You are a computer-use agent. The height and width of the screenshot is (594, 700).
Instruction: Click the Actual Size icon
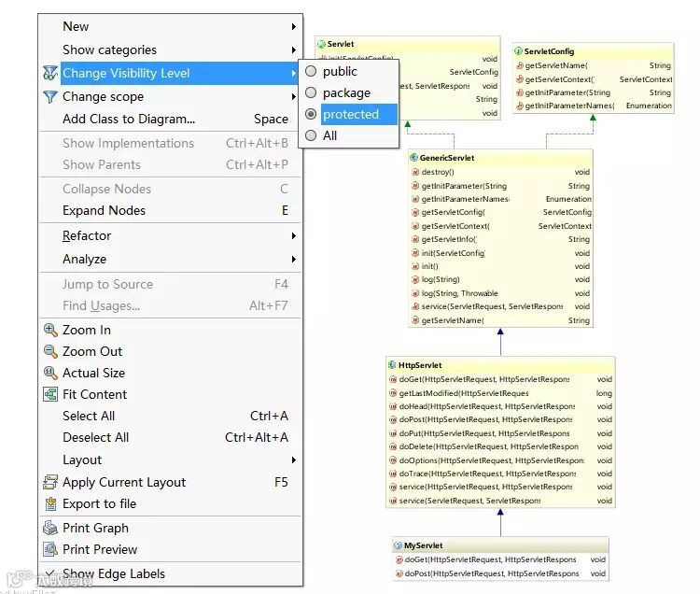(50, 373)
